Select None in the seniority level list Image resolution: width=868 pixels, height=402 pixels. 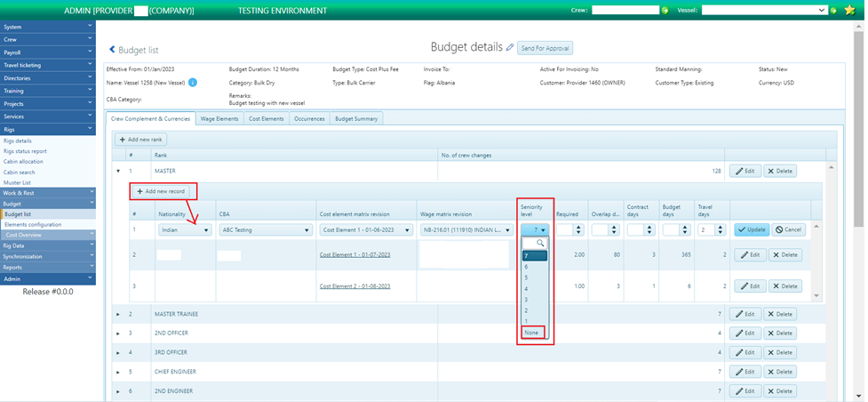tap(531, 333)
